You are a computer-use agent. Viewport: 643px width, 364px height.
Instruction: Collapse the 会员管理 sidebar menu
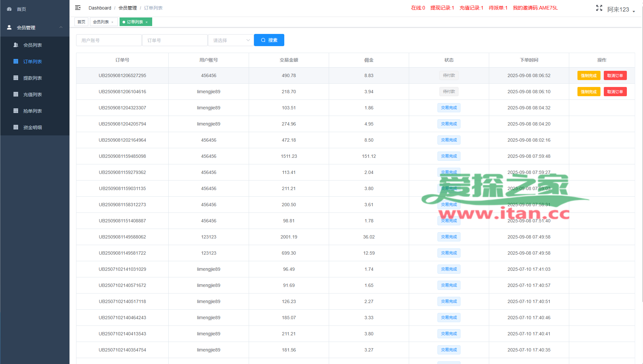pyautogui.click(x=61, y=27)
